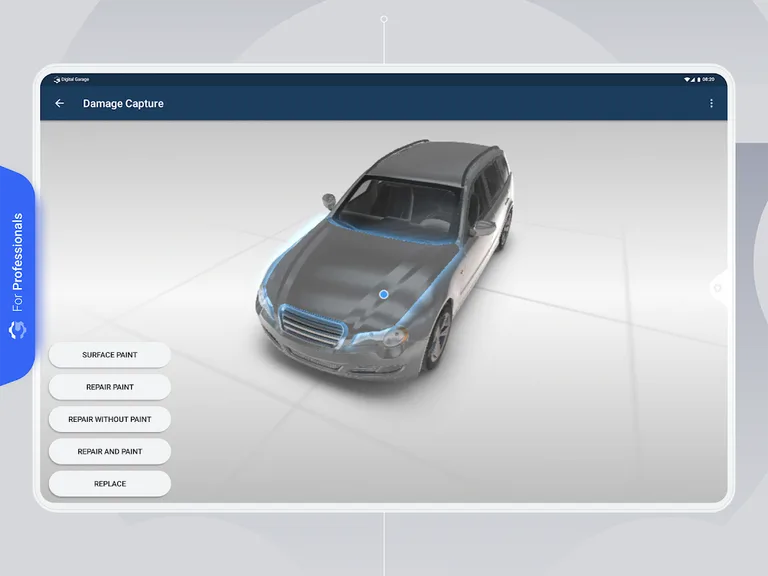Choose the SURFACE PAINT option
This screenshot has height=576, width=768.
pos(110,355)
